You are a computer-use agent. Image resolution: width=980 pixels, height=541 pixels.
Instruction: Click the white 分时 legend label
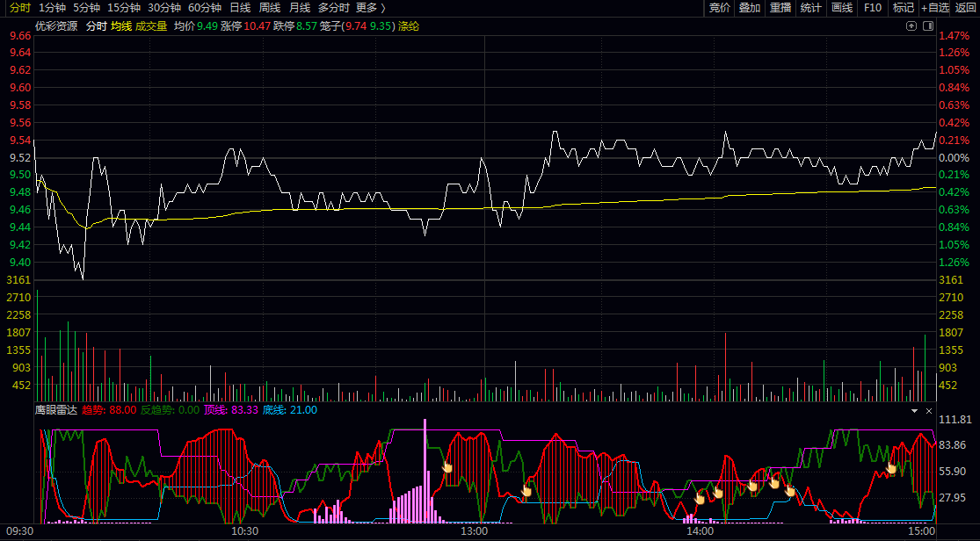(x=97, y=26)
